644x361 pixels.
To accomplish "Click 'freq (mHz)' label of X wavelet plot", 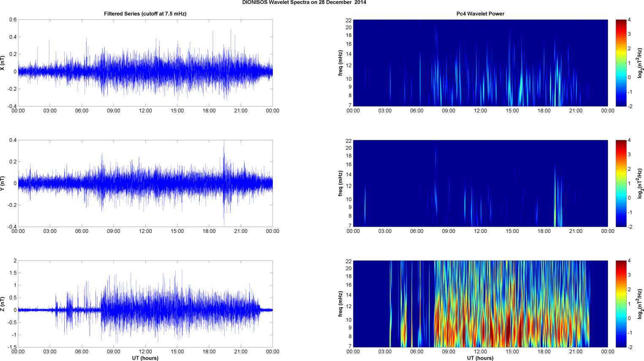I will pyautogui.click(x=340, y=63).
